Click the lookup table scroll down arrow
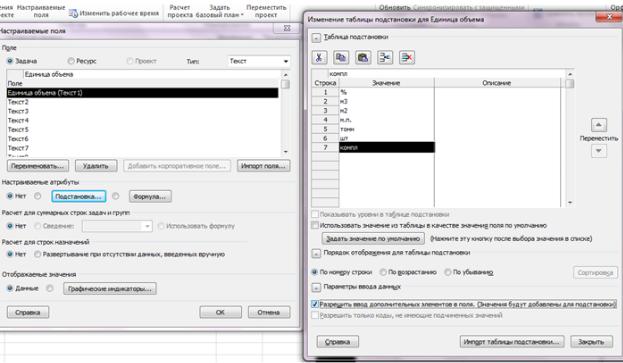 [570, 203]
